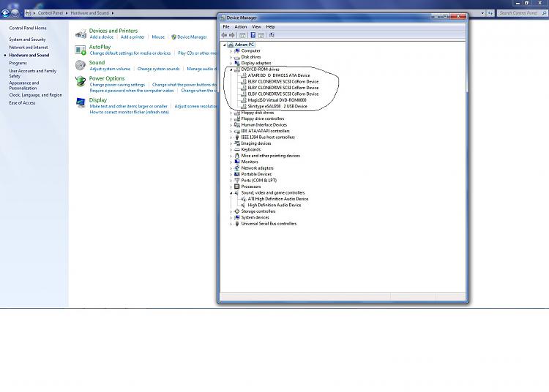
Task: Expand the Display adapters node
Action: click(x=231, y=64)
